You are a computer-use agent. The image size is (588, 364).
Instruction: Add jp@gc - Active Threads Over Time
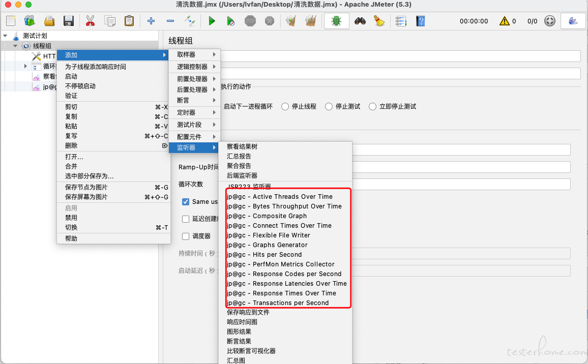[x=286, y=197]
